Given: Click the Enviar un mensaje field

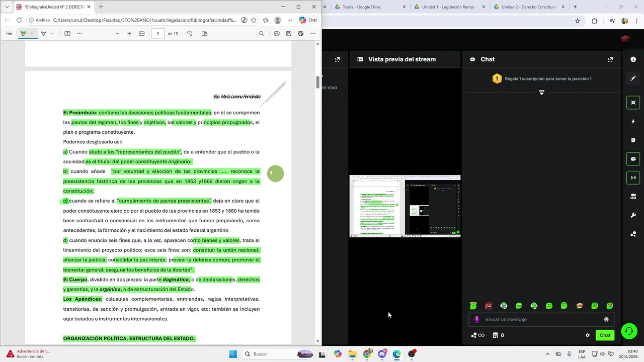Looking at the screenshot, I should pos(542,319).
